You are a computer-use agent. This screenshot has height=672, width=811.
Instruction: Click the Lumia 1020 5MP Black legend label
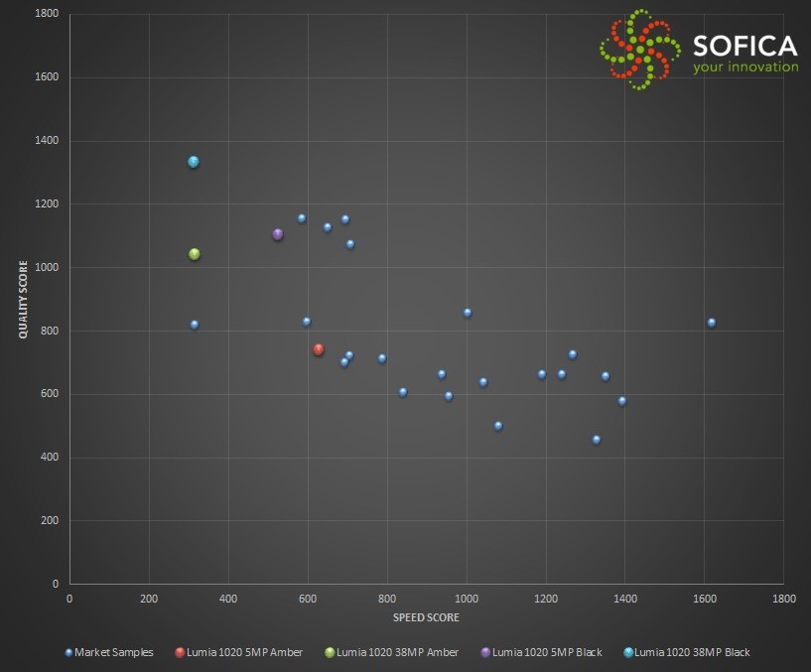pyautogui.click(x=547, y=652)
